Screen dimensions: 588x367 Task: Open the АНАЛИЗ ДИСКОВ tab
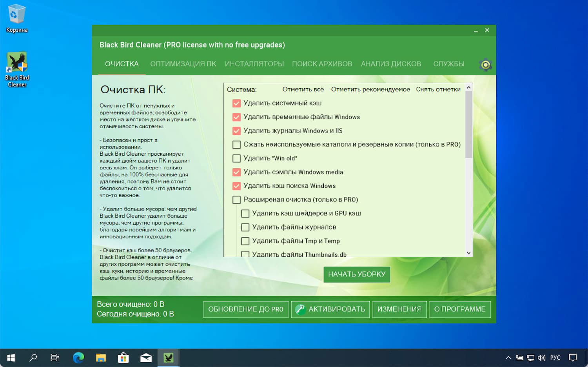coord(391,64)
